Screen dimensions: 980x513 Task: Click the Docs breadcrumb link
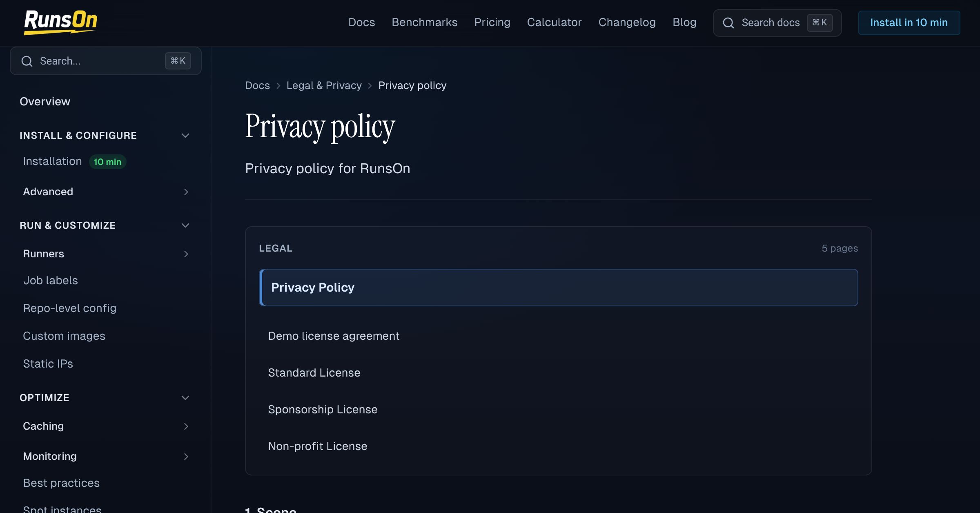[x=257, y=85]
